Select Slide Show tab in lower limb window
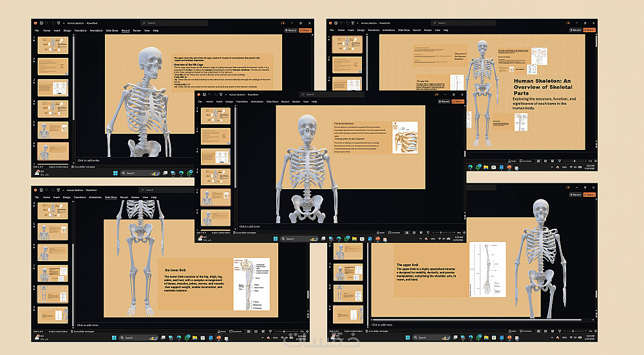Viewport: 644px width, 355px height. pos(111,197)
